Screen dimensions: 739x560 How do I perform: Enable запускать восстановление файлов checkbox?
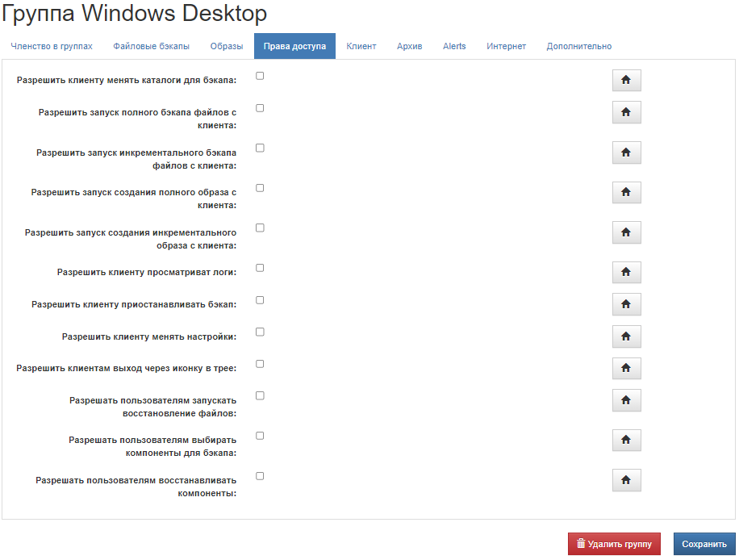coord(260,395)
